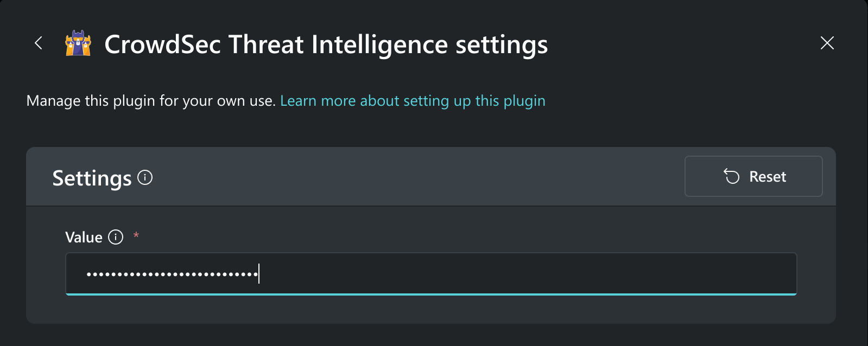868x346 pixels.
Task: Click inside the Value password field
Action: click(x=430, y=274)
